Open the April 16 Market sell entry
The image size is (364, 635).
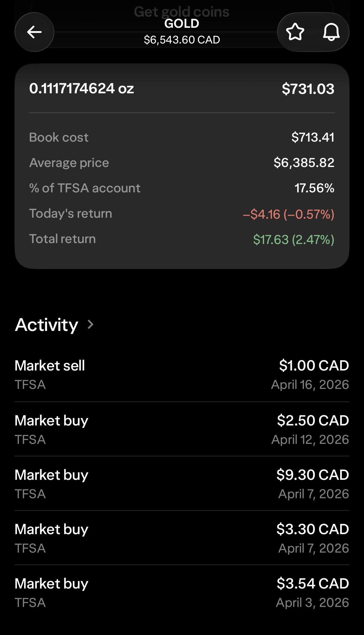[182, 374]
